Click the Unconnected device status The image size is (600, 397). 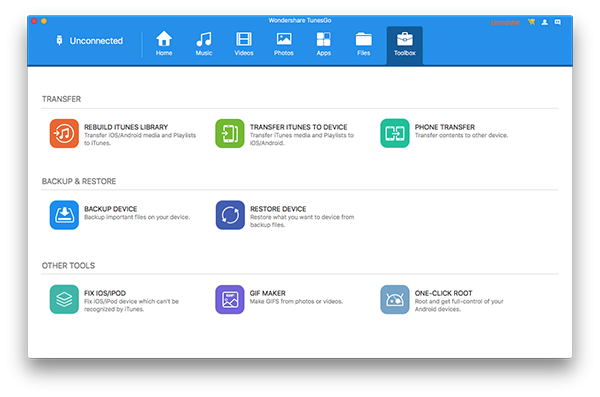pos(96,41)
